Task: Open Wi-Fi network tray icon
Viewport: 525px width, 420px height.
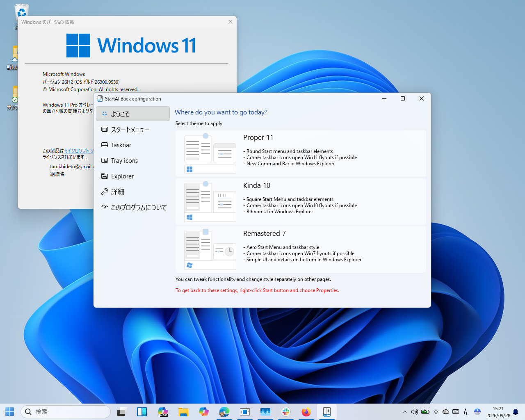Action: coord(436,412)
